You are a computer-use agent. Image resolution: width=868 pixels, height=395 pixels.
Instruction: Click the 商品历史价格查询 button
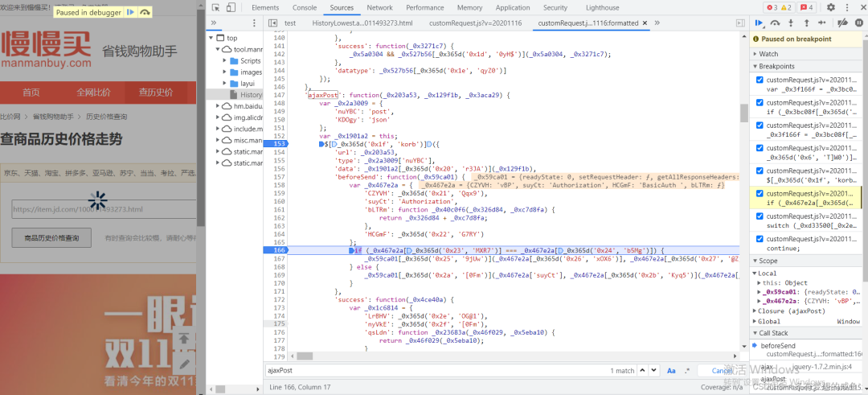(51, 238)
